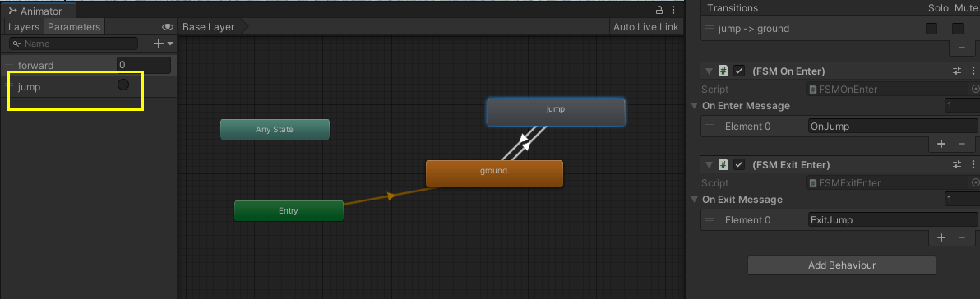
Task: Disable the FSM Exit Enter checkbox
Action: click(739, 164)
